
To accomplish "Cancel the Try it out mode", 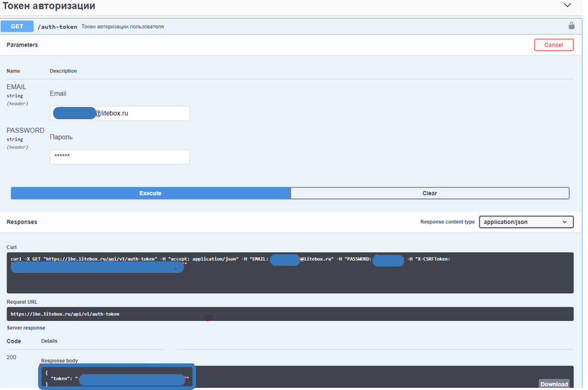I will [553, 45].
